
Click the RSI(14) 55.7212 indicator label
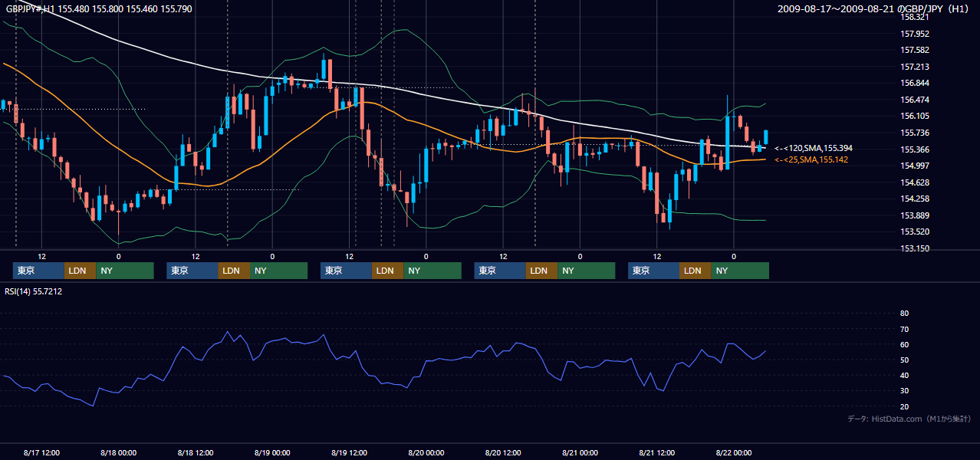coord(34,291)
